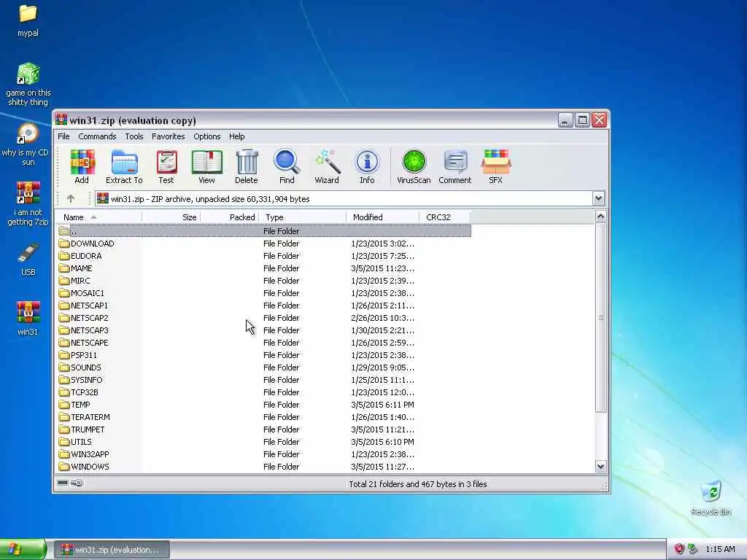This screenshot has height=560, width=747.
Task: Click the Extract To toolbar icon
Action: point(124,166)
